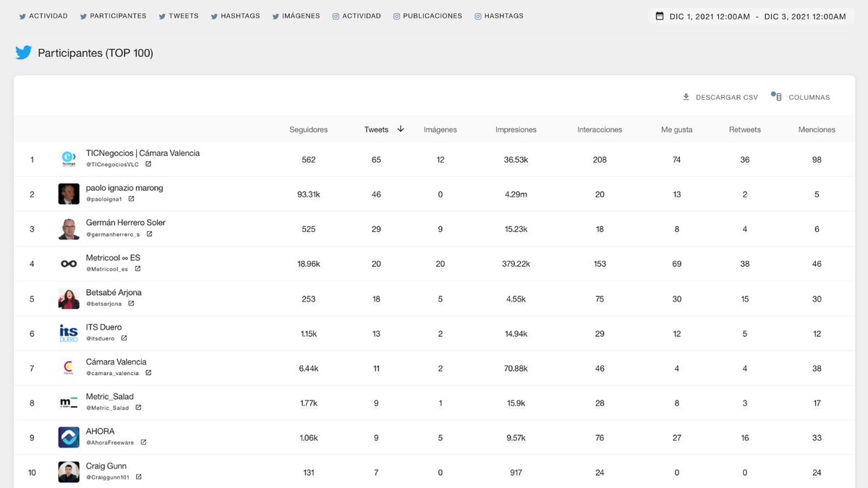Sort table by Impresiones column
The height and width of the screenshot is (488, 868).
click(516, 129)
